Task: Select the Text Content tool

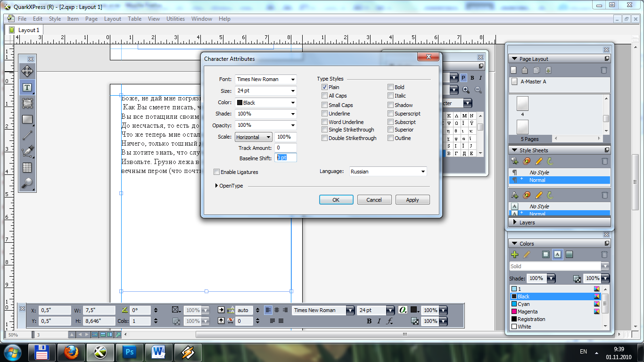Action: [x=27, y=87]
